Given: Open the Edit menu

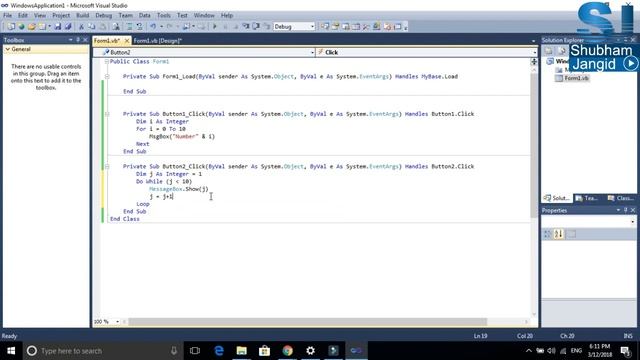Looking at the screenshot, I should coord(23,16).
